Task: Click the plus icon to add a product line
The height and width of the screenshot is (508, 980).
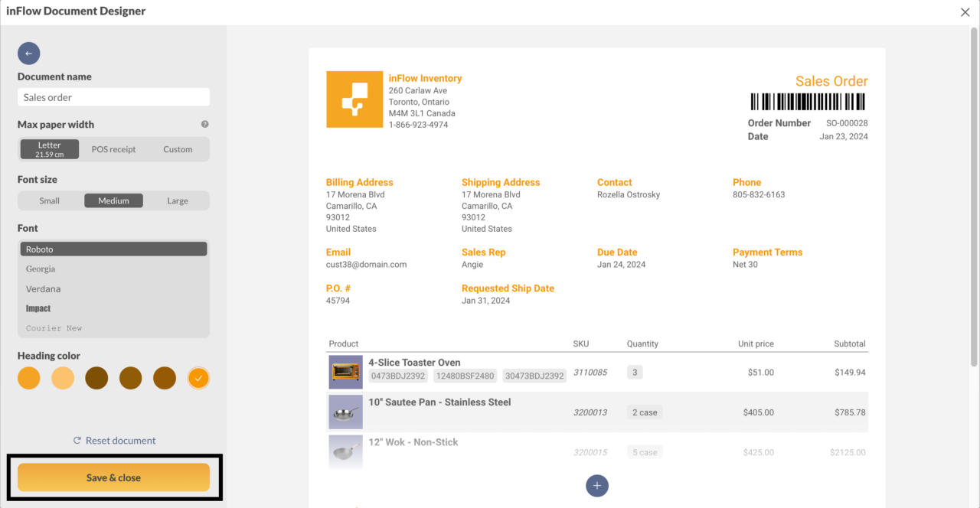Action: click(x=597, y=485)
